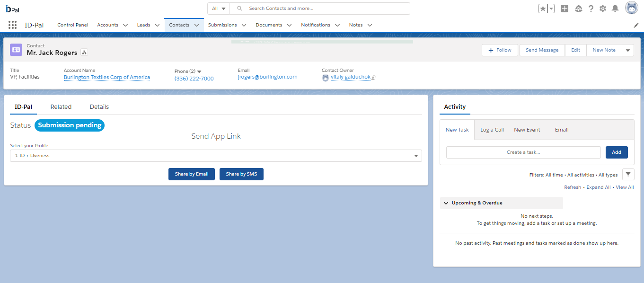Click the edit pencil at the navigation bar end

(x=636, y=25)
